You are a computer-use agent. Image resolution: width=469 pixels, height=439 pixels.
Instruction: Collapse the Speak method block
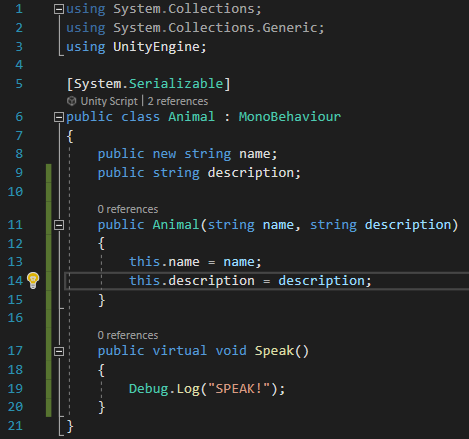tap(59, 351)
